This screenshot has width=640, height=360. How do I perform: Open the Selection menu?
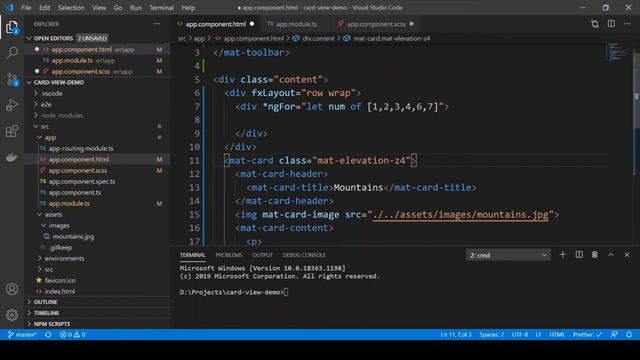[x=71, y=7]
